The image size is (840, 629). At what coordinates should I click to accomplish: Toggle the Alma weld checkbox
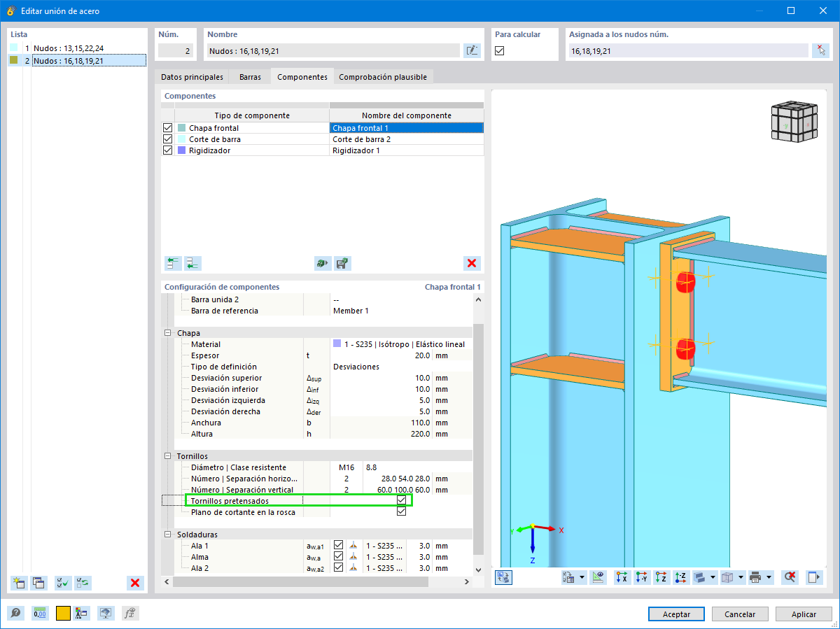pos(339,557)
